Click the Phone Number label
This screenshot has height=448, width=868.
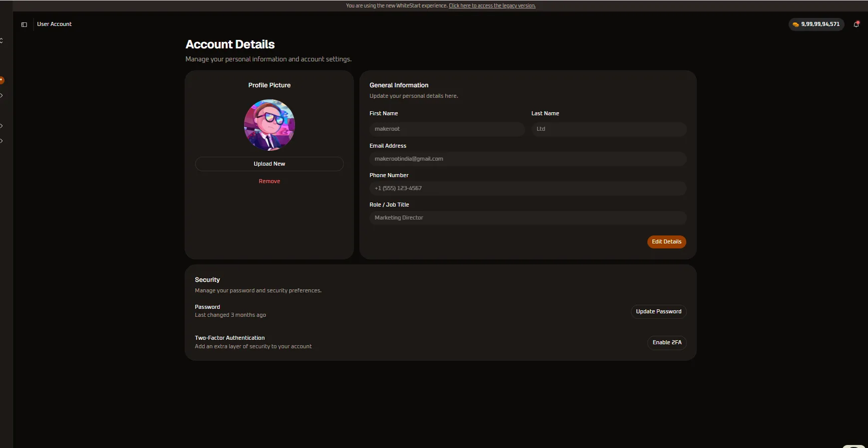coord(389,176)
